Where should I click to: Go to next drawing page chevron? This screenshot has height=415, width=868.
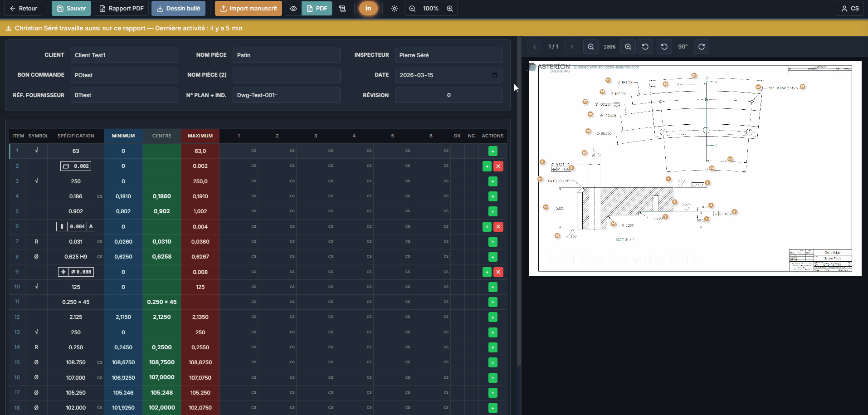click(572, 47)
